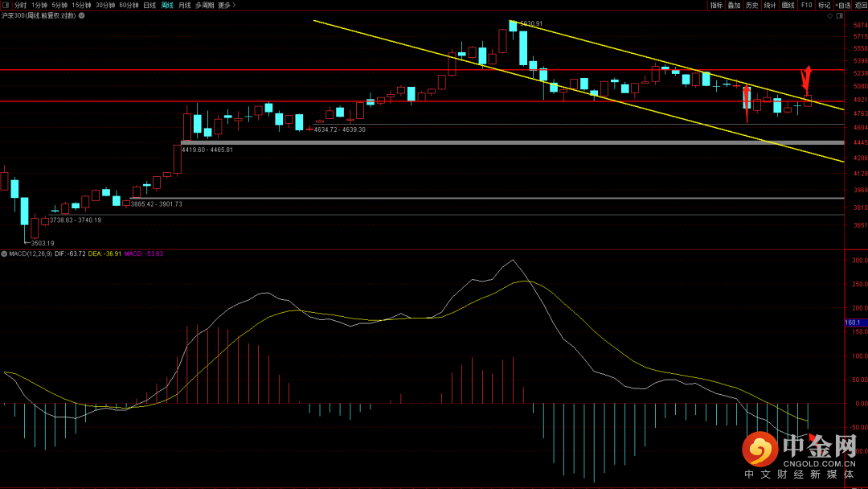This screenshot has width=868, height=489.
Task: Open the 画线 drawing tools
Action: [788, 5]
